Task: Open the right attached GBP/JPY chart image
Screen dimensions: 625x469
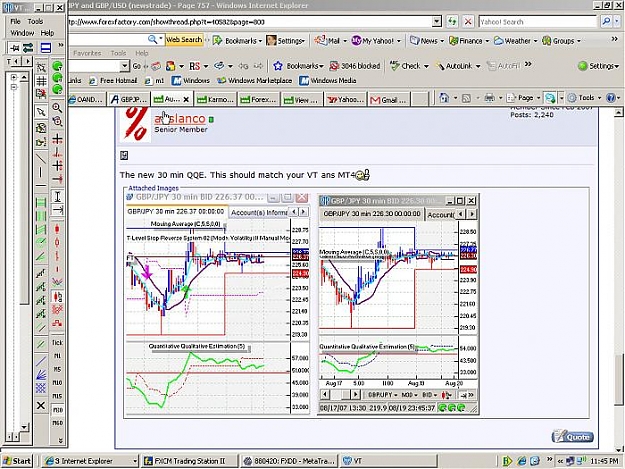Action: (x=398, y=304)
